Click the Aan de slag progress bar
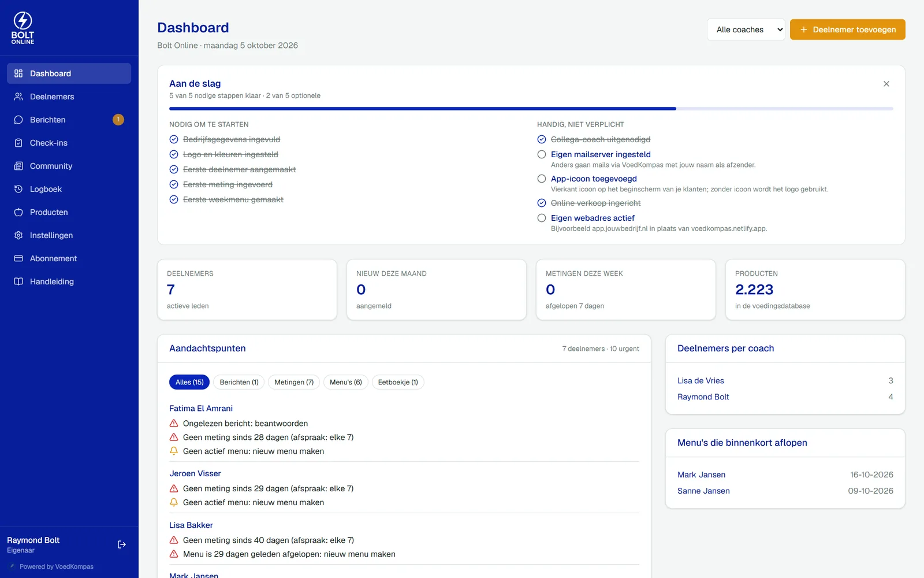This screenshot has height=578, width=924. [x=531, y=109]
